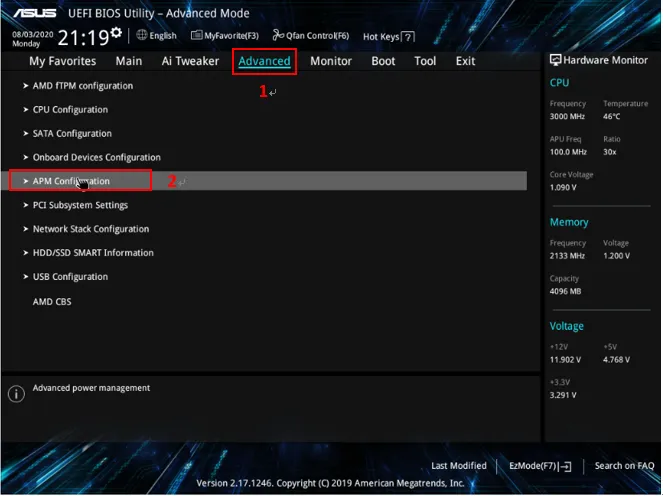Click the 30x ratio value

(609, 152)
